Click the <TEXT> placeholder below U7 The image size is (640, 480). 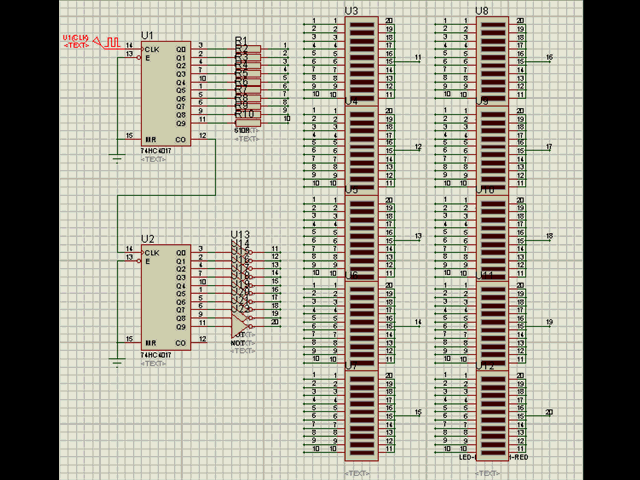point(357,473)
